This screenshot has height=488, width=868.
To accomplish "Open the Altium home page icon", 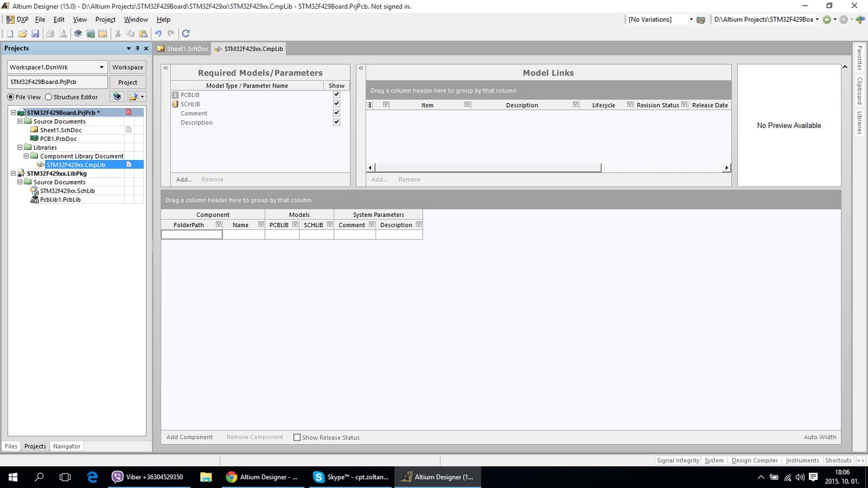I will (x=860, y=20).
